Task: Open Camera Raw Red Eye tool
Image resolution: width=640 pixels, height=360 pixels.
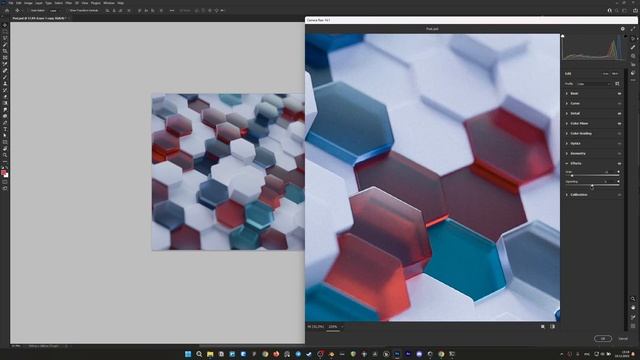Action: pyautogui.click(x=633, y=64)
